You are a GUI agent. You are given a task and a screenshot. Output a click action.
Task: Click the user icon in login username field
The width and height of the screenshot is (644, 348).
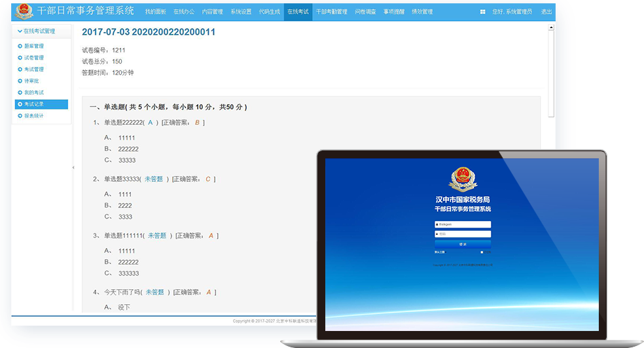click(437, 224)
